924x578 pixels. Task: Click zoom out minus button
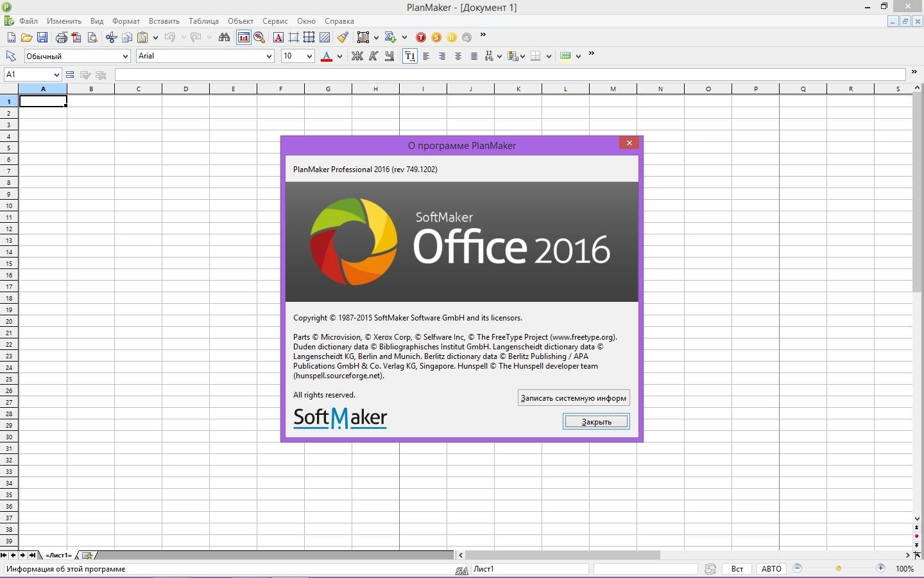pos(797,568)
